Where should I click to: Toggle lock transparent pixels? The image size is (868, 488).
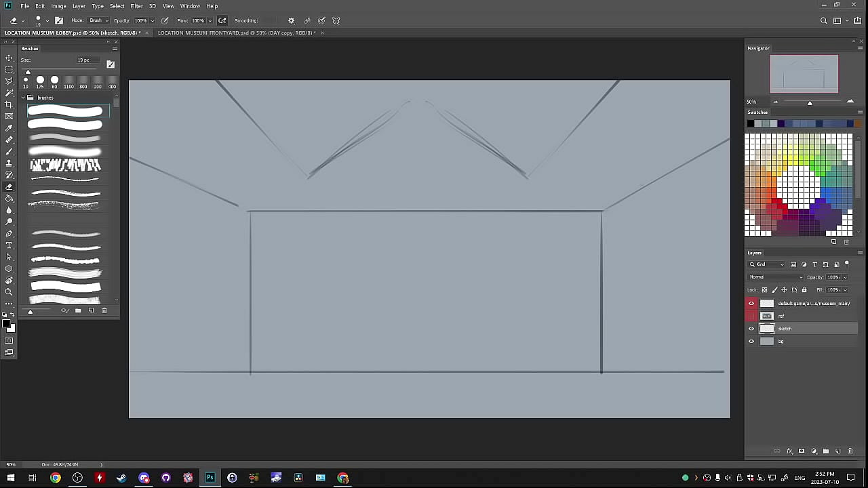click(765, 289)
